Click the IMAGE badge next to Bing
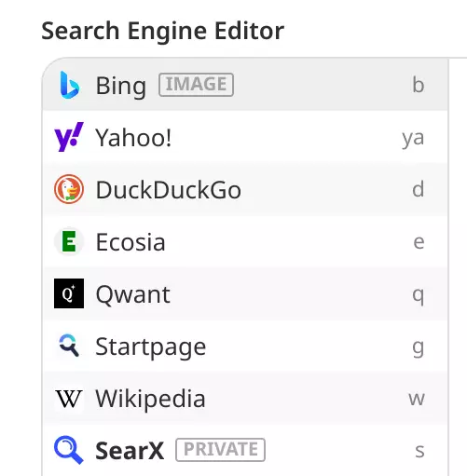 (x=196, y=85)
